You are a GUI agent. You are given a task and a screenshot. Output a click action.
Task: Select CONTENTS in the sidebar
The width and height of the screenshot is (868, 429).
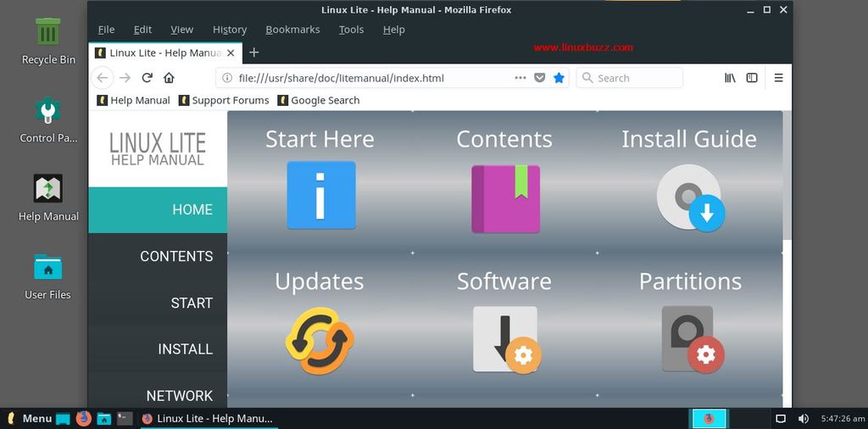coord(158,256)
